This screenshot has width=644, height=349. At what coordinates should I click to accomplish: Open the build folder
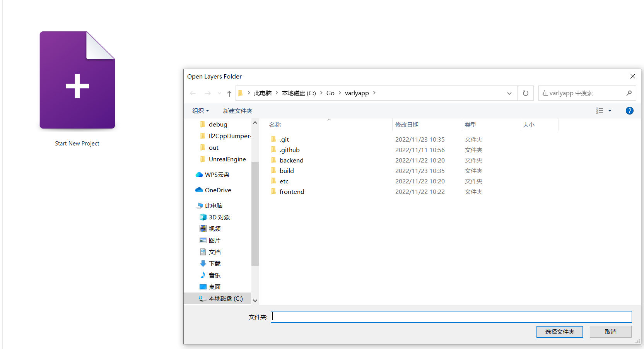pyautogui.click(x=287, y=170)
